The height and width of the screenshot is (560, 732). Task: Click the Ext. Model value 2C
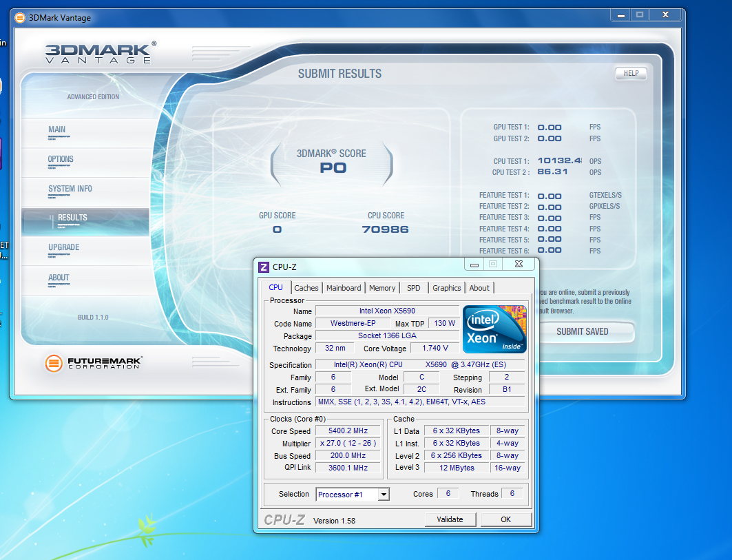tap(421, 390)
